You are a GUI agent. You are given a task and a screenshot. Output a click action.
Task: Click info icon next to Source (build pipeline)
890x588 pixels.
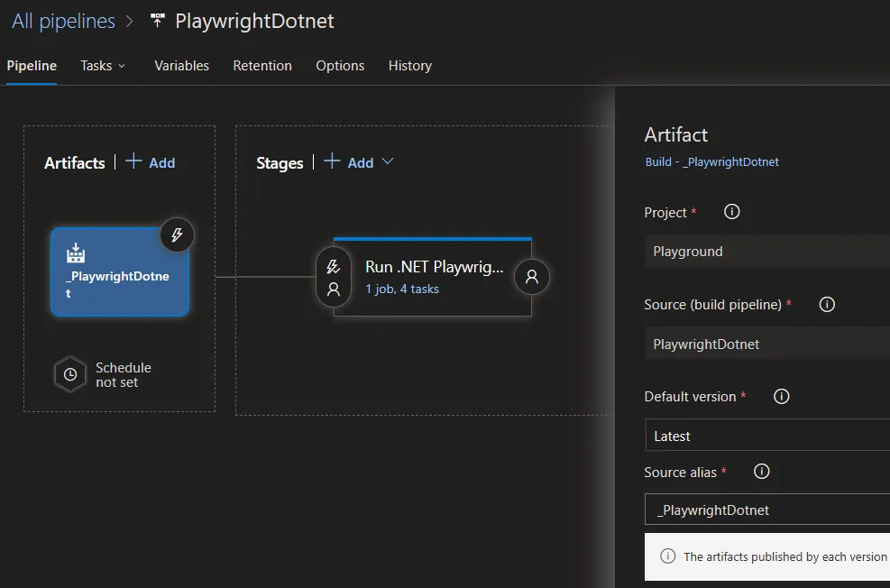(x=826, y=304)
